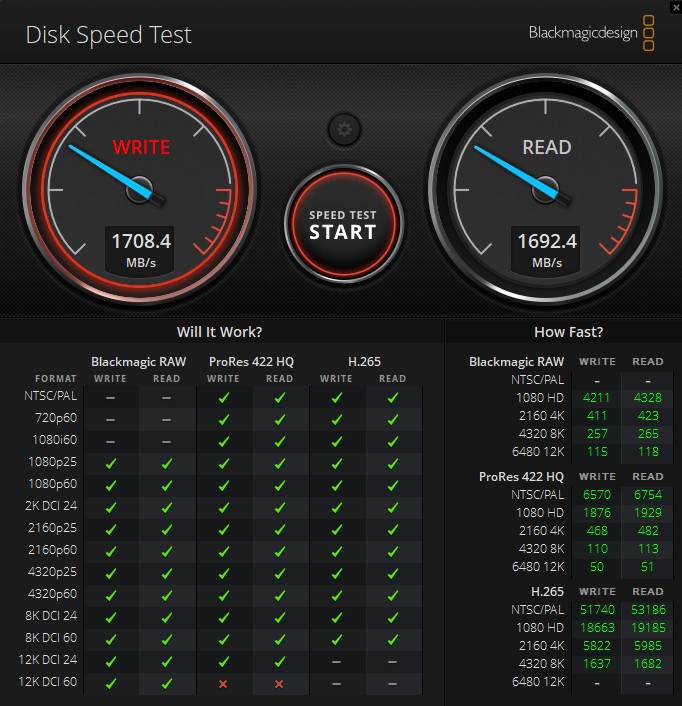Click the Speed Test Start button

pyautogui.click(x=343, y=224)
